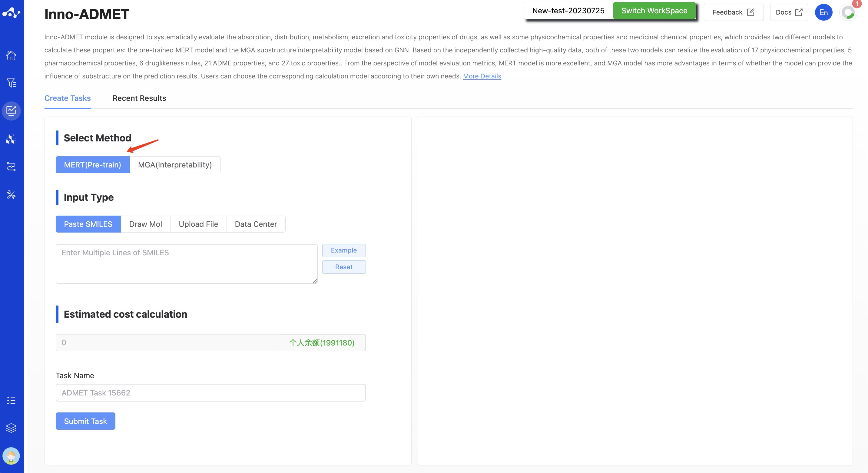
Task: Open the Home icon in sidebar
Action: [x=12, y=55]
